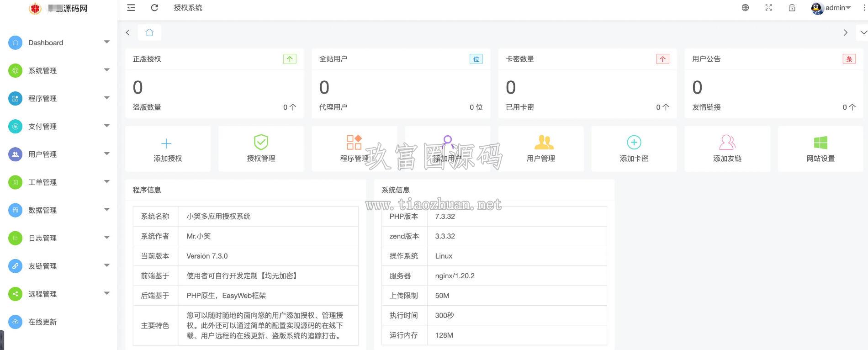This screenshot has width=868, height=350.
Task: Select the Mr.小笑 author cell
Action: [x=268, y=236]
